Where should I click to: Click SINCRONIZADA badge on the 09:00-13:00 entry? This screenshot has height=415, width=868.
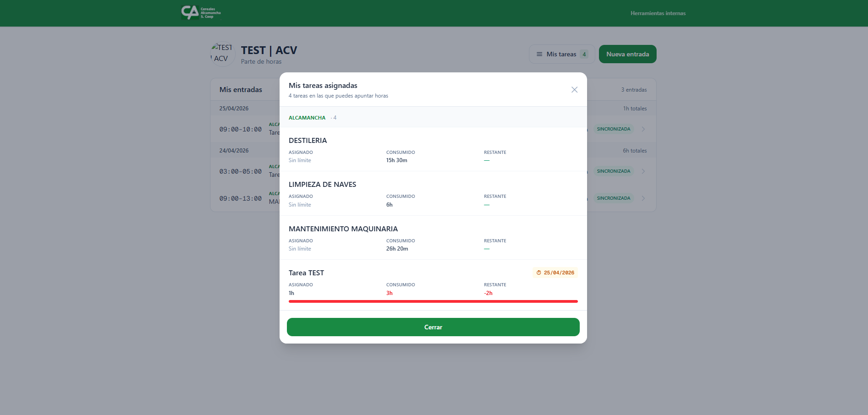[x=613, y=198]
